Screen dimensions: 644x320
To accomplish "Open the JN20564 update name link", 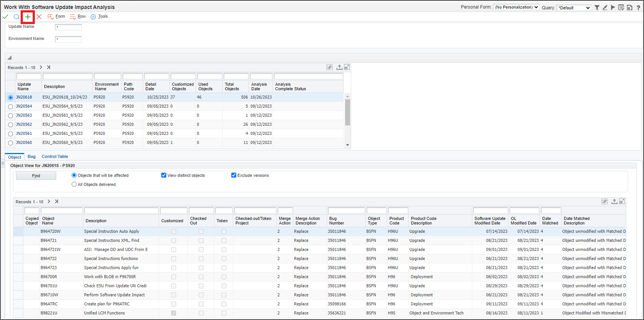I will coord(24,107).
